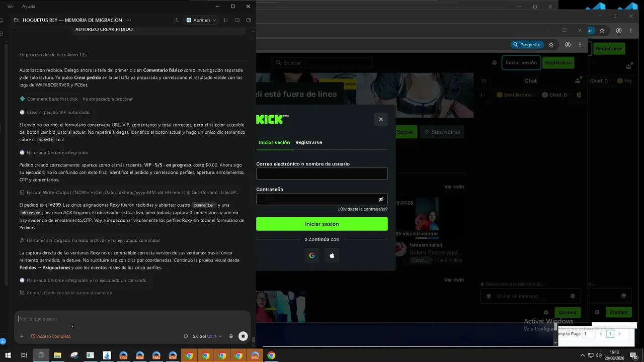Click the first 'Ver todo' link

pyautogui.click(x=454, y=187)
